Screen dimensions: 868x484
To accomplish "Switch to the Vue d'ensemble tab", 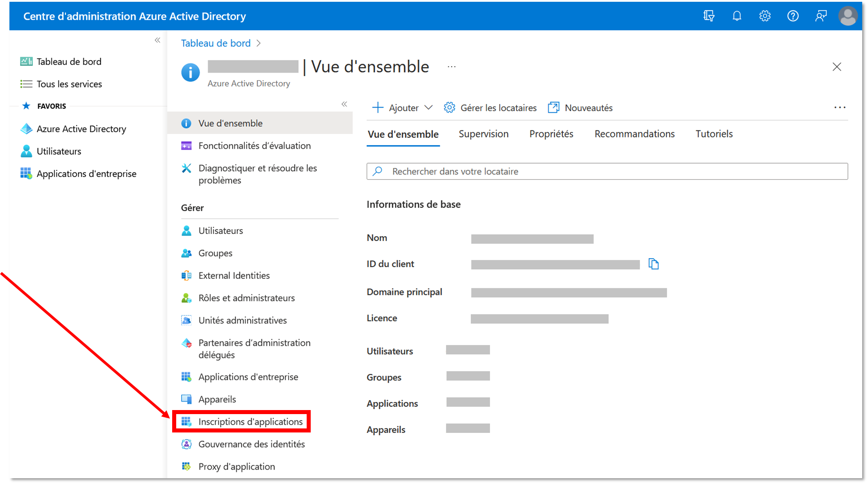I will click(403, 134).
